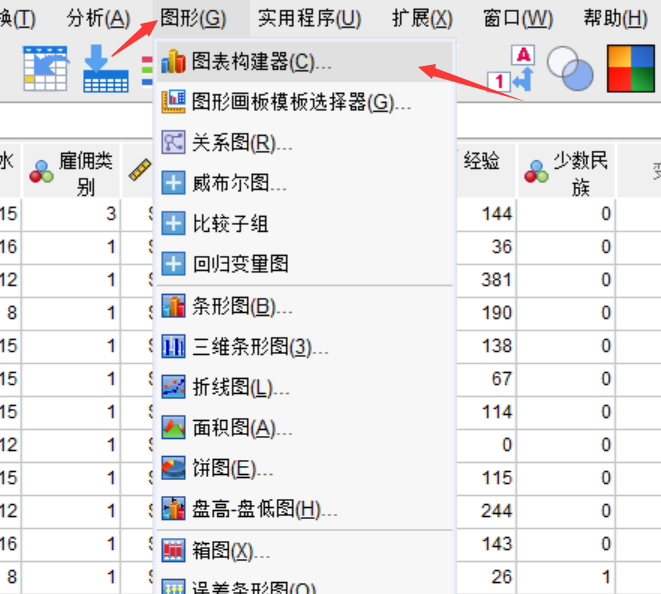Choose 盘高-盘低图(H) from the menu
Image resolution: width=661 pixels, height=594 pixels.
[x=305, y=509]
